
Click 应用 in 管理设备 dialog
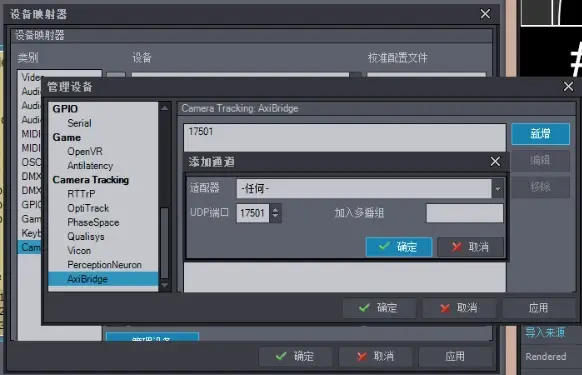pyautogui.click(x=538, y=308)
